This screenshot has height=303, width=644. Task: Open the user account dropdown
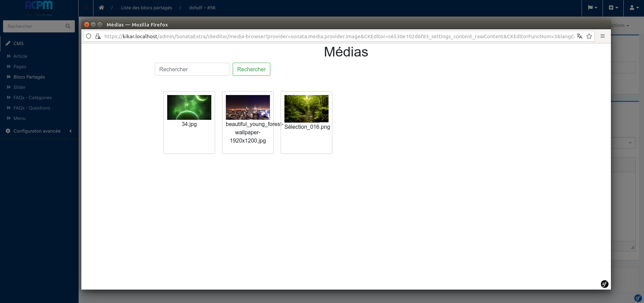634,8
